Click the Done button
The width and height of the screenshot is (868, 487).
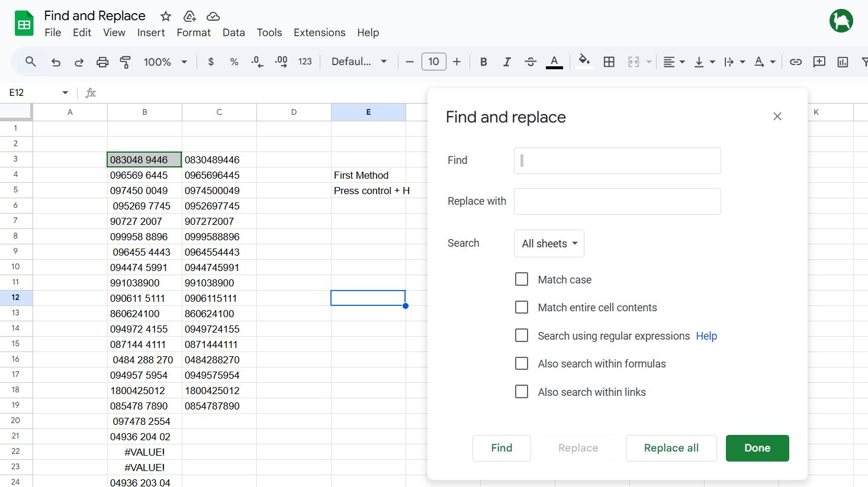[x=757, y=448]
